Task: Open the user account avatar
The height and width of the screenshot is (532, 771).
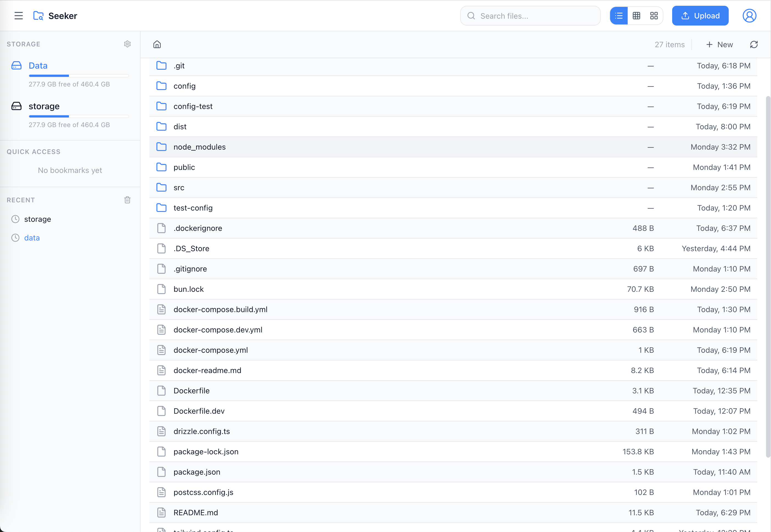Action: [x=749, y=16]
